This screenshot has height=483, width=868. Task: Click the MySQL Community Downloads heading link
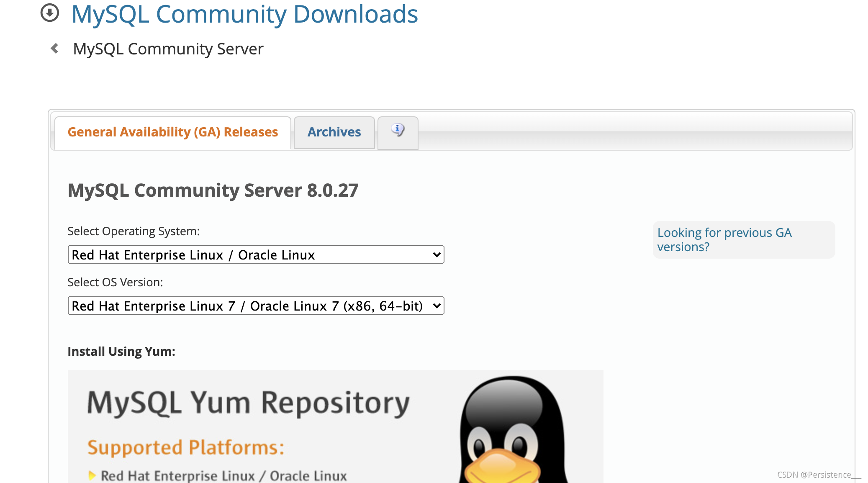click(244, 14)
